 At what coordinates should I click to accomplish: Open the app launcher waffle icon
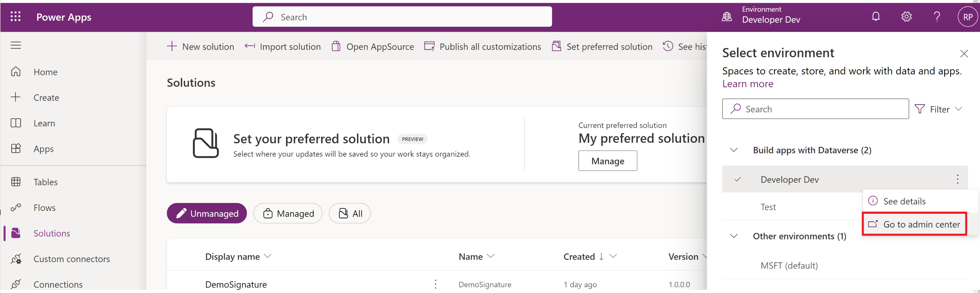pos(15,17)
